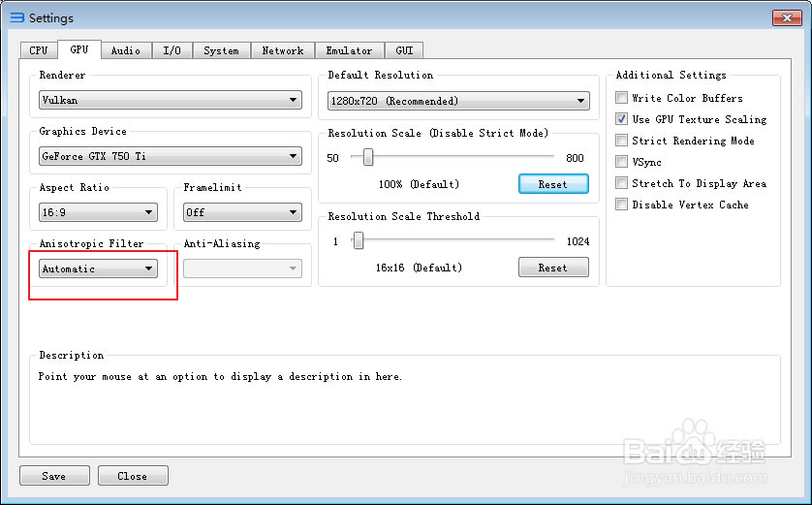Viewport: 812px width, 505px height.
Task: Open the Aspect Ratio 16:9 dropdown
Action: pos(98,212)
